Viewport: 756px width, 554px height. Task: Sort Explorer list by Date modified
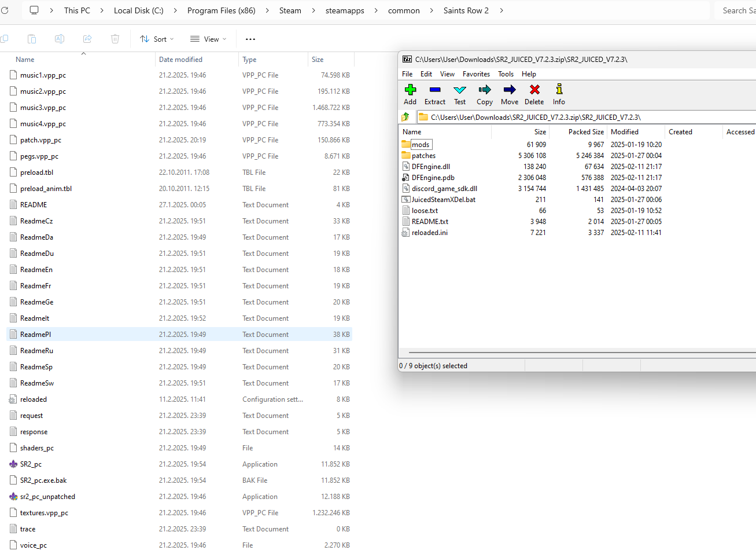180,60
